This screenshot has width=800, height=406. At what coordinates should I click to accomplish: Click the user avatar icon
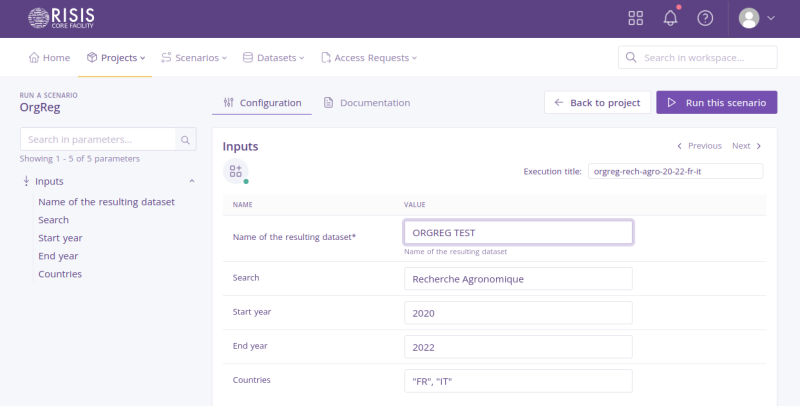pos(749,18)
